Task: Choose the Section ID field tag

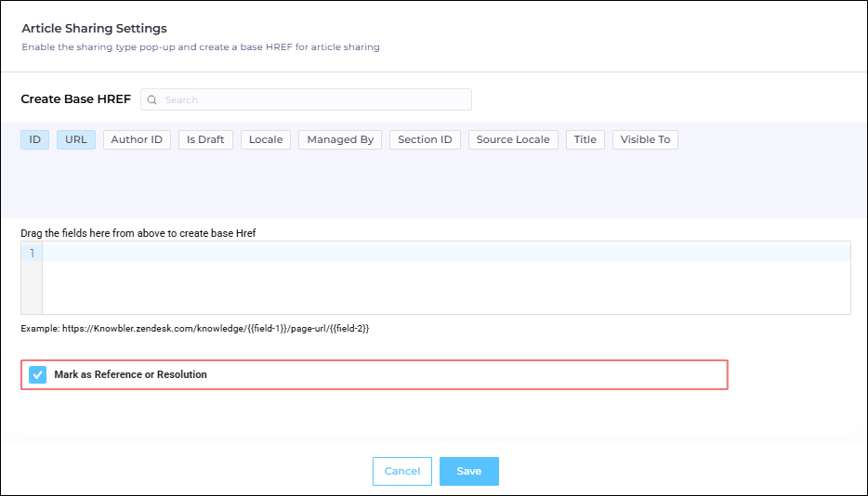Action: coord(425,139)
